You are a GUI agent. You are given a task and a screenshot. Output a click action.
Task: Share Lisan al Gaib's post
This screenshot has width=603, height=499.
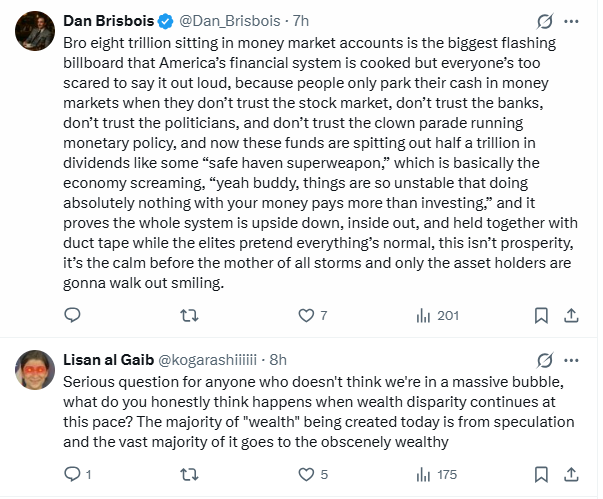(571, 474)
